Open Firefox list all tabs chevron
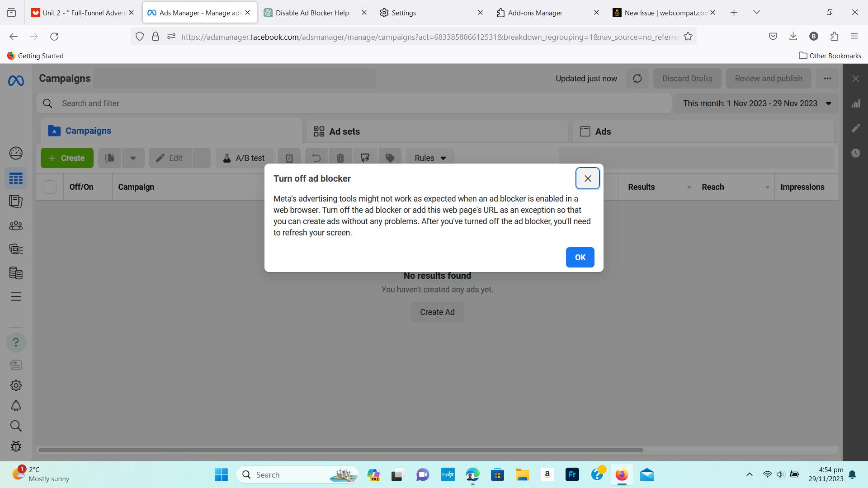Viewport: 868px width, 488px height. tap(757, 13)
